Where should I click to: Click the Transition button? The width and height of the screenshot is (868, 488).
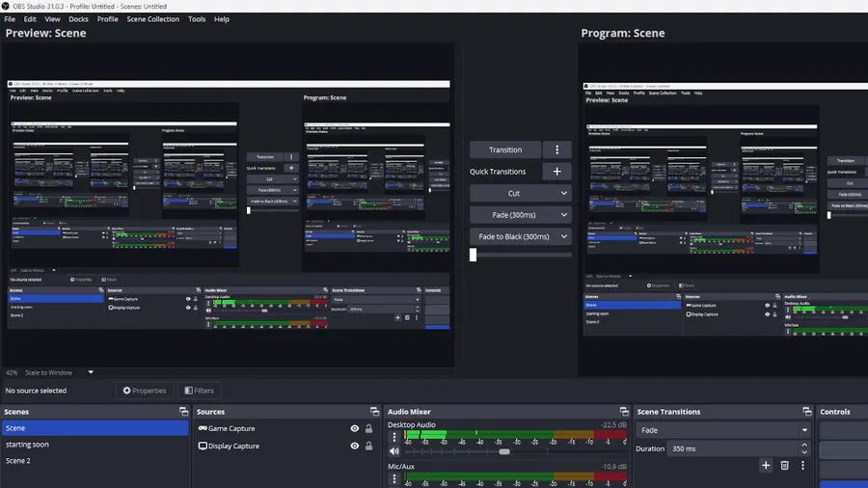pyautogui.click(x=504, y=149)
